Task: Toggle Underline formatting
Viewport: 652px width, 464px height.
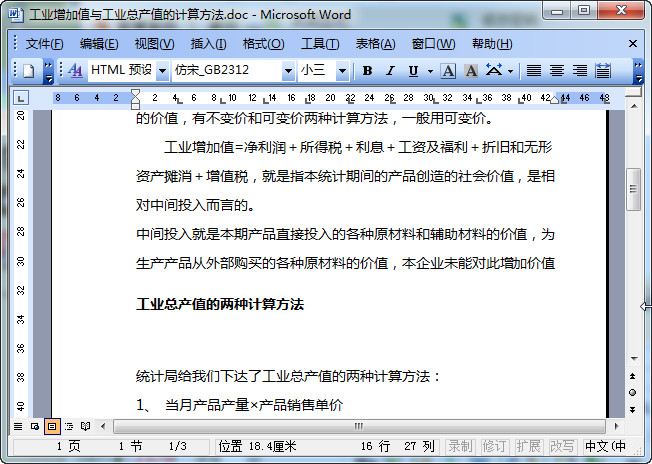Action: [413, 71]
